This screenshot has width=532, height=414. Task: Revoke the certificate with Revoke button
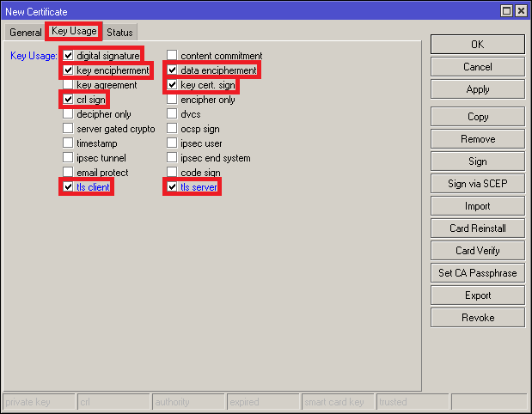477,318
